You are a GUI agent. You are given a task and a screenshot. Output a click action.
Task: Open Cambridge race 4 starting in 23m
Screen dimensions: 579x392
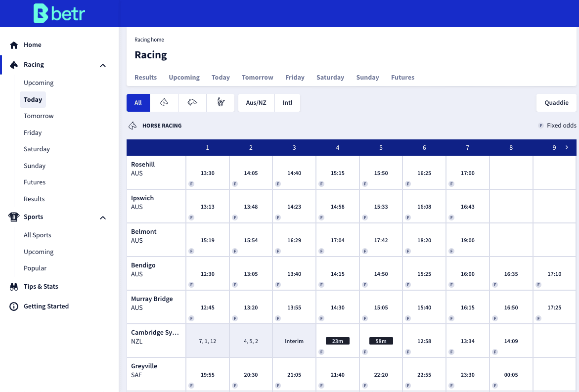pos(338,341)
